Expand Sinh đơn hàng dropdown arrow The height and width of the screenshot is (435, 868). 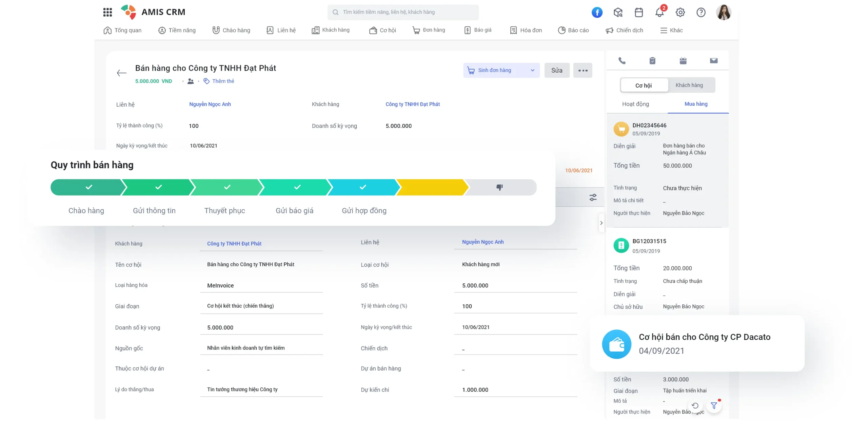click(x=532, y=70)
